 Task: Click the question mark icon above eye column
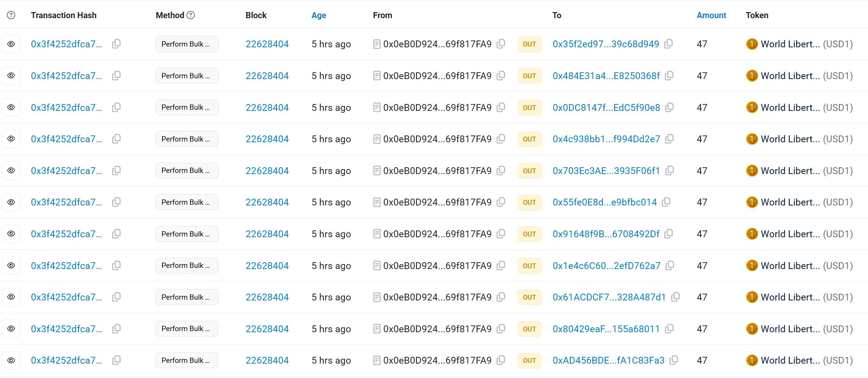tap(11, 15)
